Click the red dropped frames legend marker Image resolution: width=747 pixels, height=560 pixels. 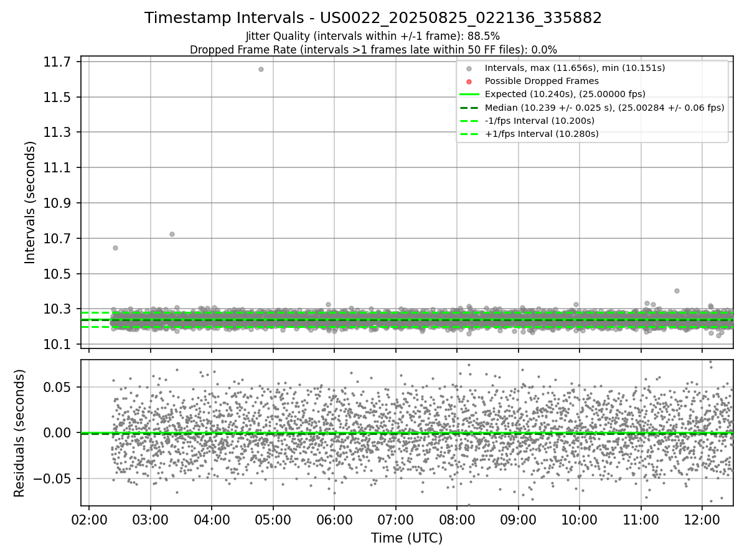coord(469,82)
